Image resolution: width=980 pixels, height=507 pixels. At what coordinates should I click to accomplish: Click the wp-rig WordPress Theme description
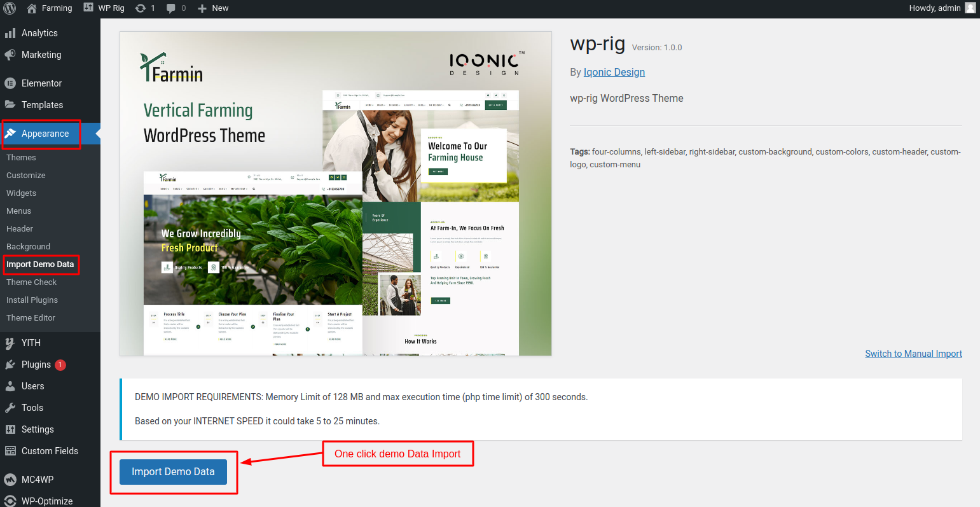pos(627,99)
